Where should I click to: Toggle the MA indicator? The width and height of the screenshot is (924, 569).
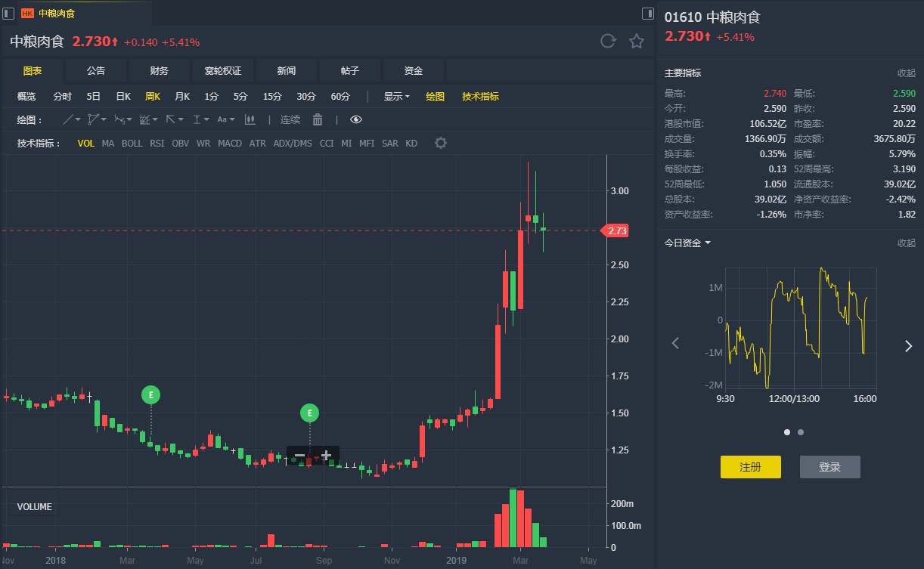108,143
